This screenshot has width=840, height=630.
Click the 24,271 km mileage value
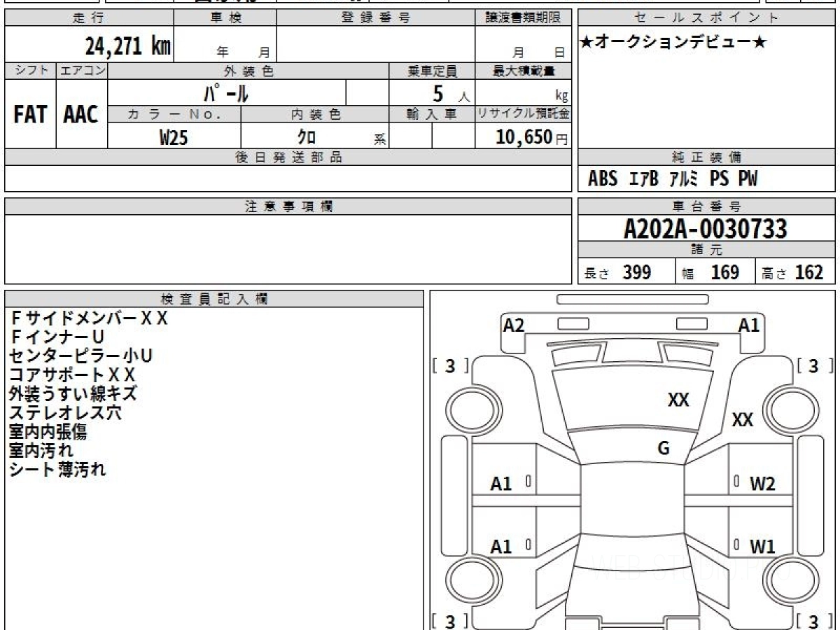click(x=127, y=46)
